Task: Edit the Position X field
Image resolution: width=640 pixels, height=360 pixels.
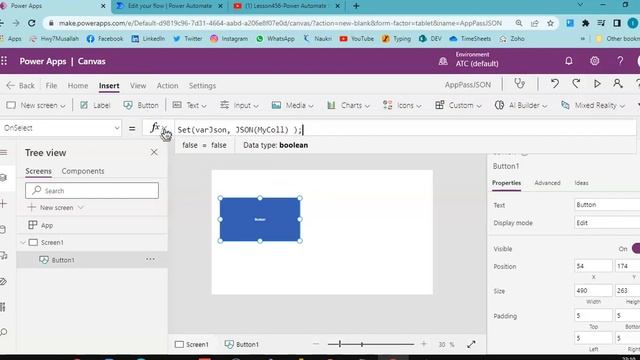Action: coord(593,266)
